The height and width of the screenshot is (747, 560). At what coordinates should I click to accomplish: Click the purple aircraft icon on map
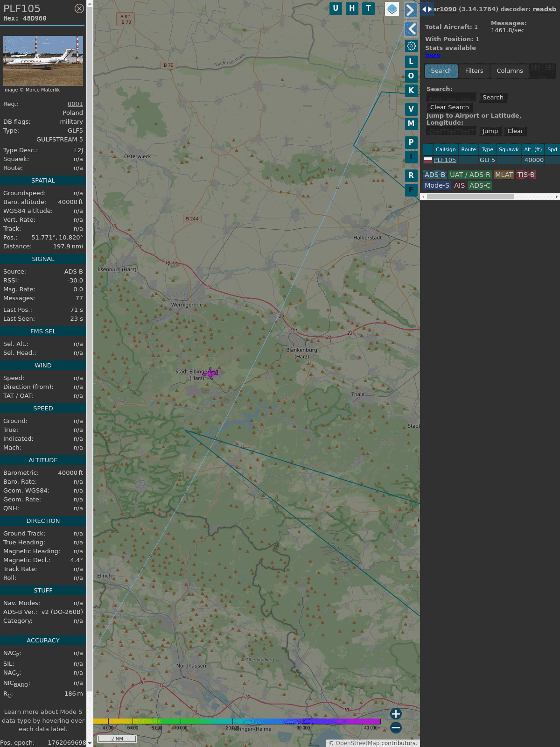(x=210, y=373)
